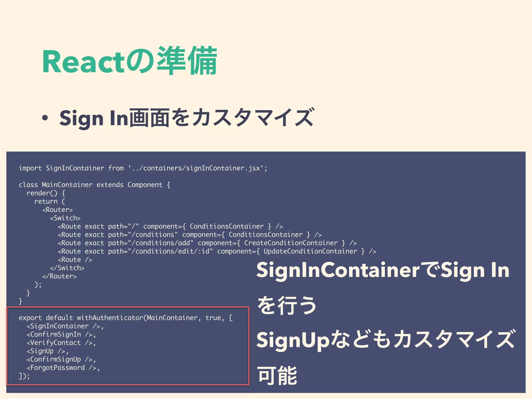Click the overlay text "SignInContainerでSign In"
Image resolution: width=532 pixels, height=399 pixels.
[383, 270]
